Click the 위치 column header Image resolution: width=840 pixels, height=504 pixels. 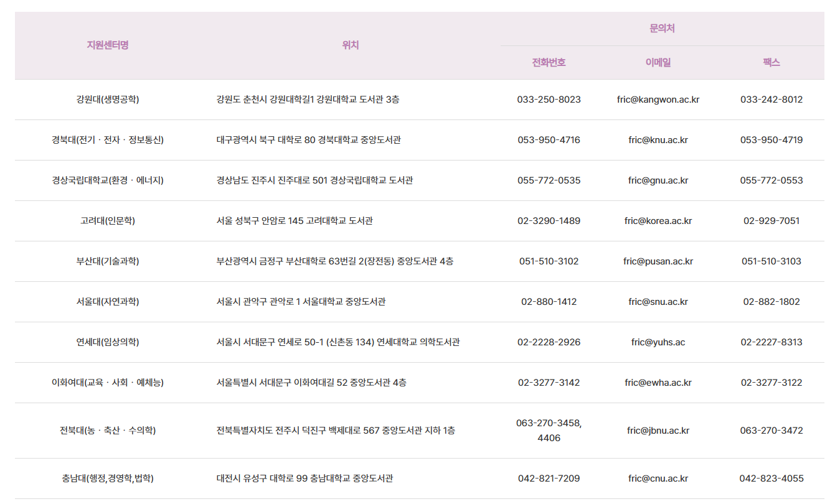point(351,45)
